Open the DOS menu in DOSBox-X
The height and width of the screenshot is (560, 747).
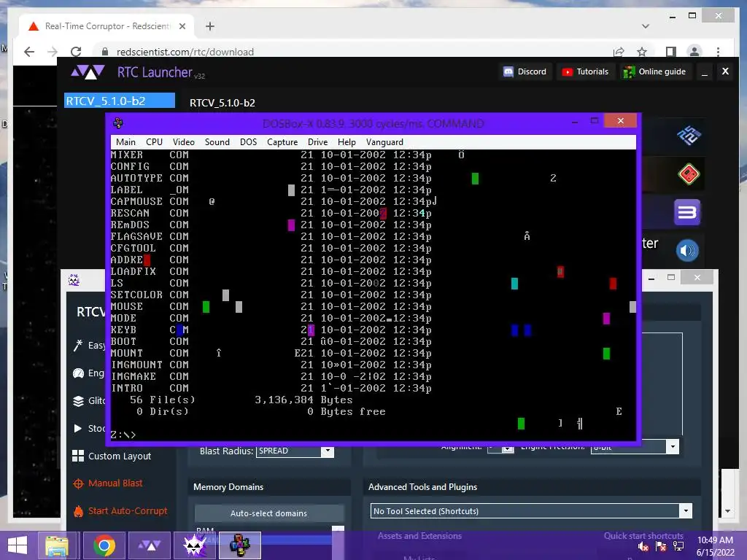(248, 142)
